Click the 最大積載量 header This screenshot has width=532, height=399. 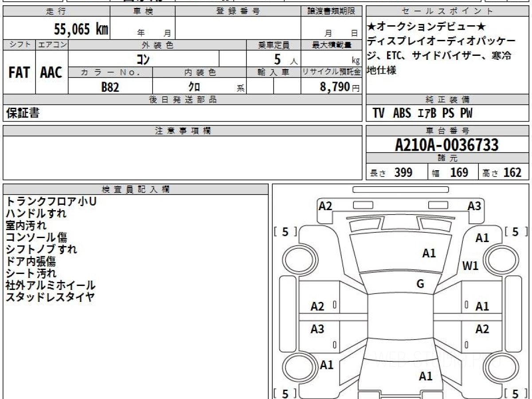[331, 45]
